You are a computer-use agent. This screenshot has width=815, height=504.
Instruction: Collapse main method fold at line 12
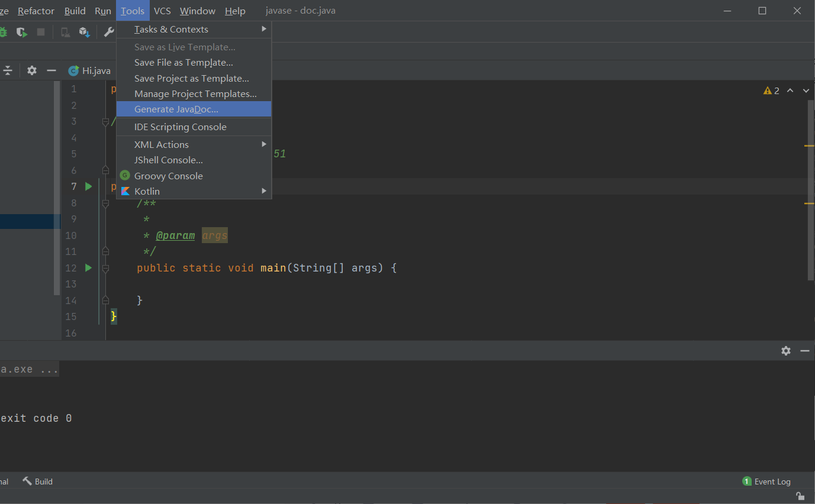(x=105, y=268)
